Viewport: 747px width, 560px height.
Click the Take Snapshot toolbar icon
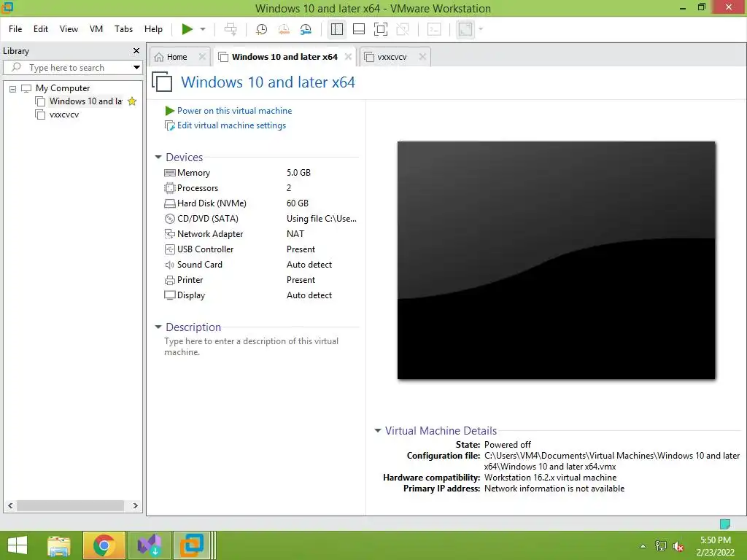click(261, 29)
